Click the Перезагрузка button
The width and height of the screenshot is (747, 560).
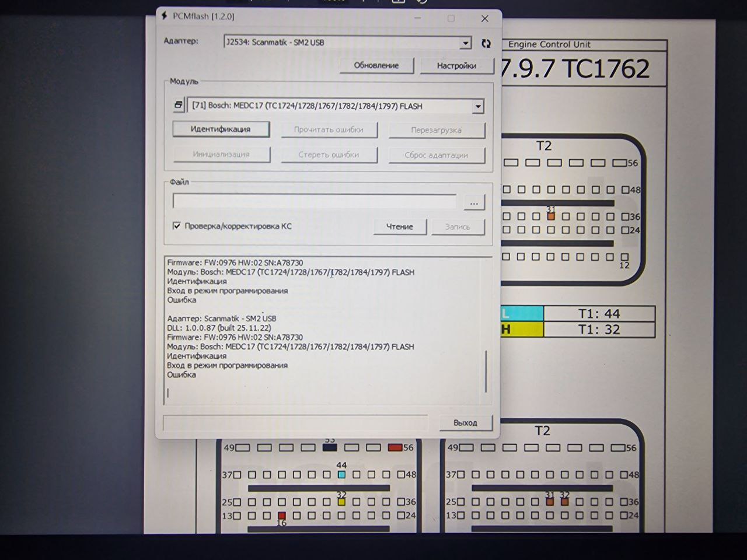[437, 130]
